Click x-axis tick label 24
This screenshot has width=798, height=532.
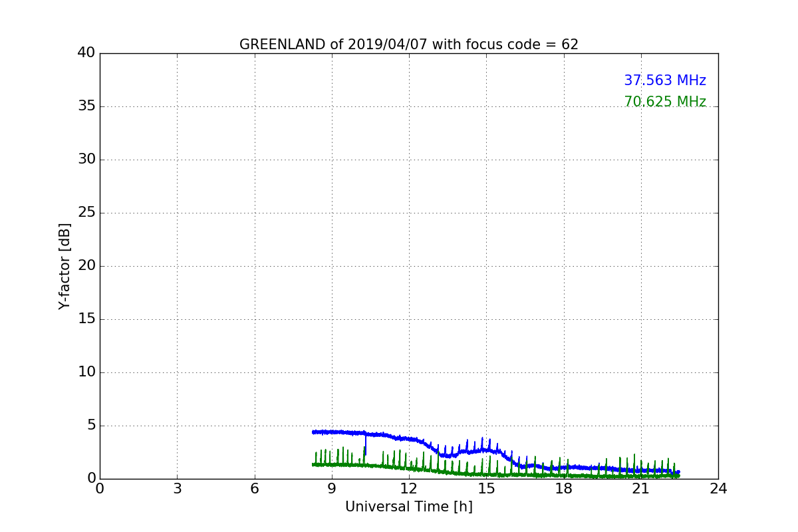click(718, 489)
